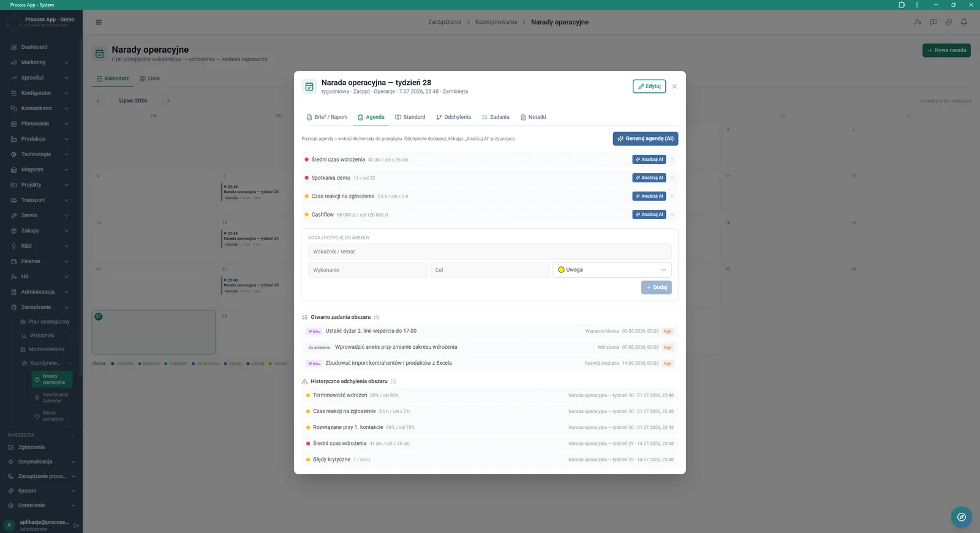Image resolution: width=980 pixels, height=533 pixels.
Task: Focus the Wskaźnik / temat input field
Action: (490, 252)
